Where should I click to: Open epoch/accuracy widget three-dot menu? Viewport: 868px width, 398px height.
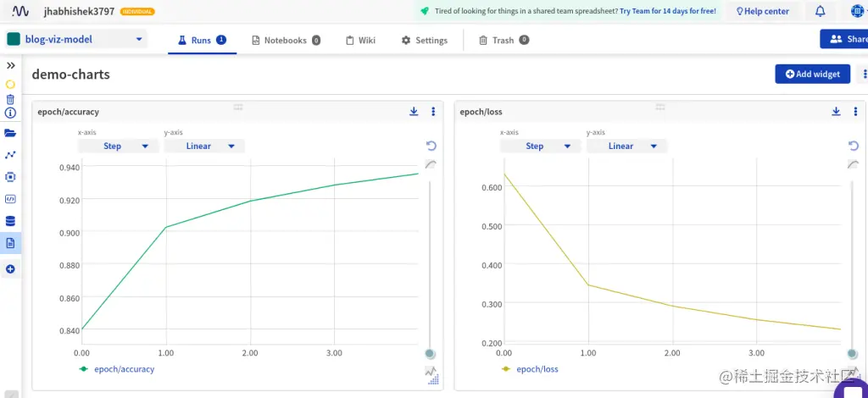[433, 112]
